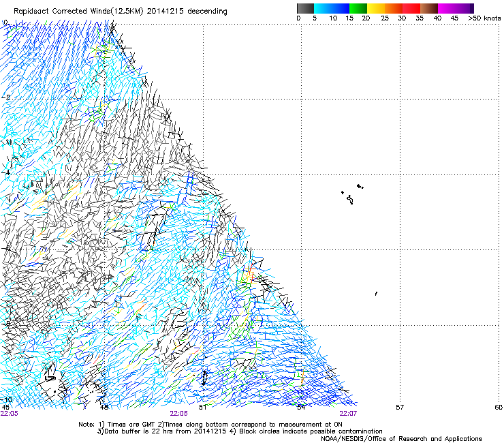The width and height of the screenshot is (504, 443).
Task: Click the latitude label '-6'
Action: [6, 248]
